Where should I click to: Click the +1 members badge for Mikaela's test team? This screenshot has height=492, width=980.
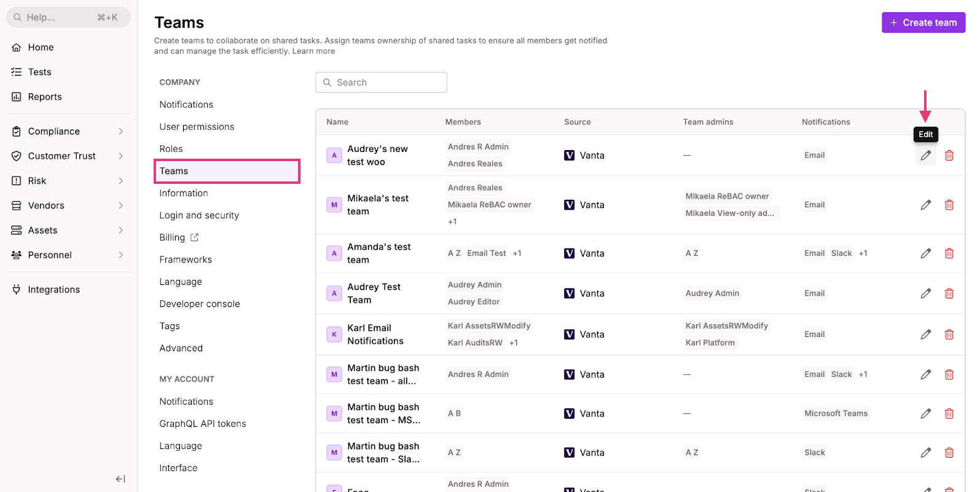452,222
